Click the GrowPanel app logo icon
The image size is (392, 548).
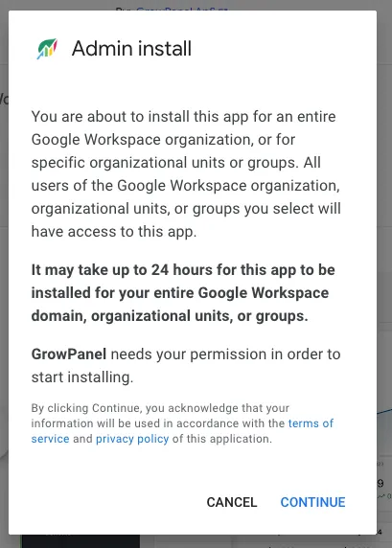coord(47,49)
